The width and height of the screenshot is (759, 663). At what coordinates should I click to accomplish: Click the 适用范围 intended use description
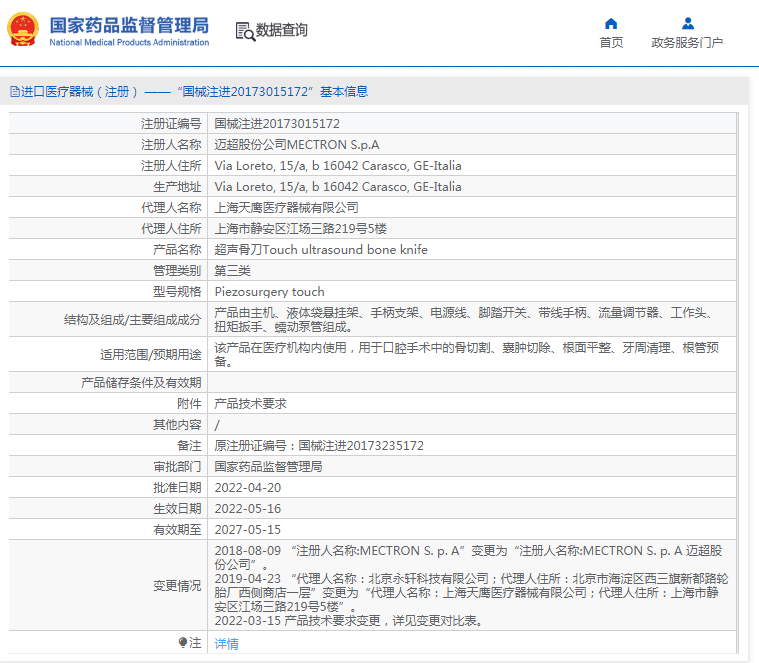(x=467, y=354)
